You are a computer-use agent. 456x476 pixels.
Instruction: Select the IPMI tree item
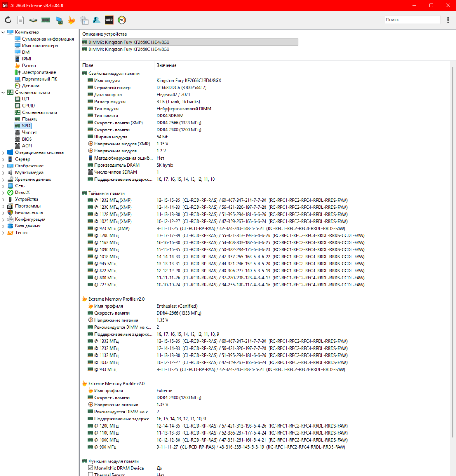pos(26,59)
